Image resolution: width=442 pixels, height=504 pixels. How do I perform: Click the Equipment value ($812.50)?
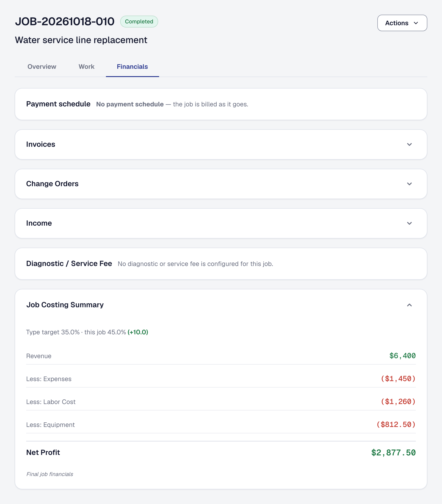[x=396, y=425]
